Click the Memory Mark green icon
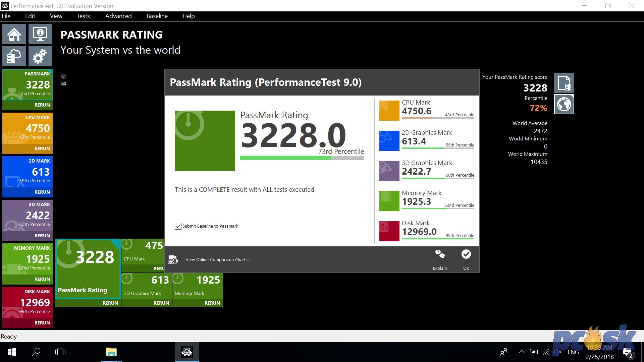The image size is (644, 362). click(389, 201)
